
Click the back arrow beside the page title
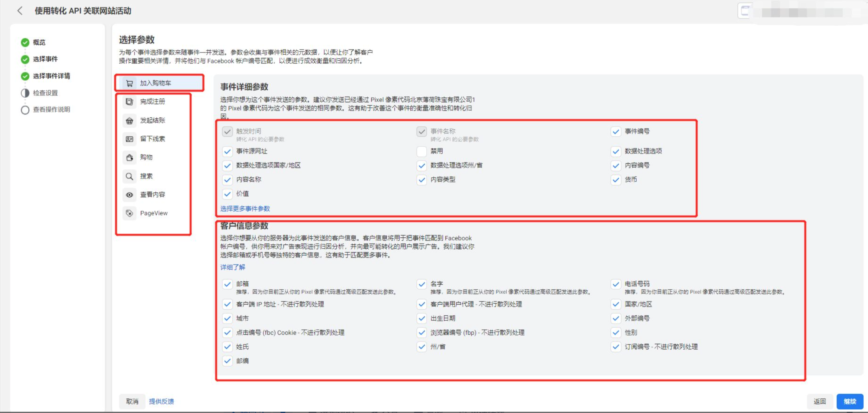coord(20,11)
